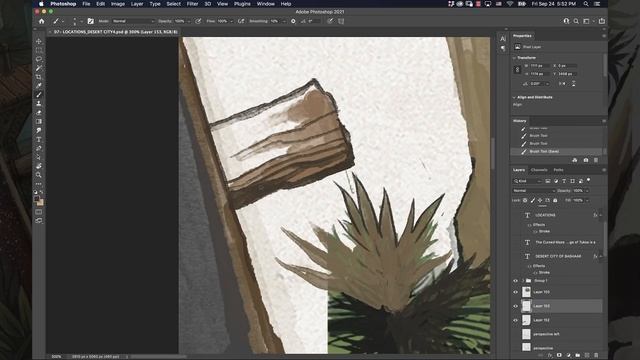Select the Magic Wand tool
This screenshot has width=640, height=360.
tap(39, 68)
